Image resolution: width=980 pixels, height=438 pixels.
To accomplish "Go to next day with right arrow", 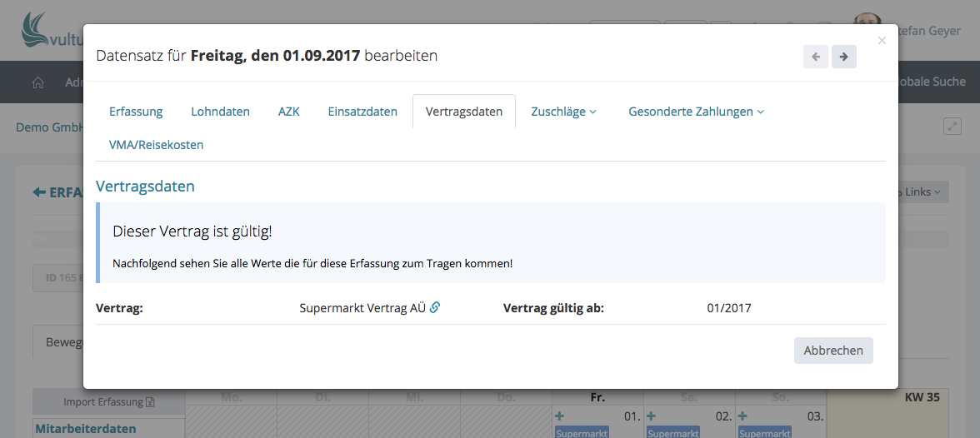I will [843, 57].
